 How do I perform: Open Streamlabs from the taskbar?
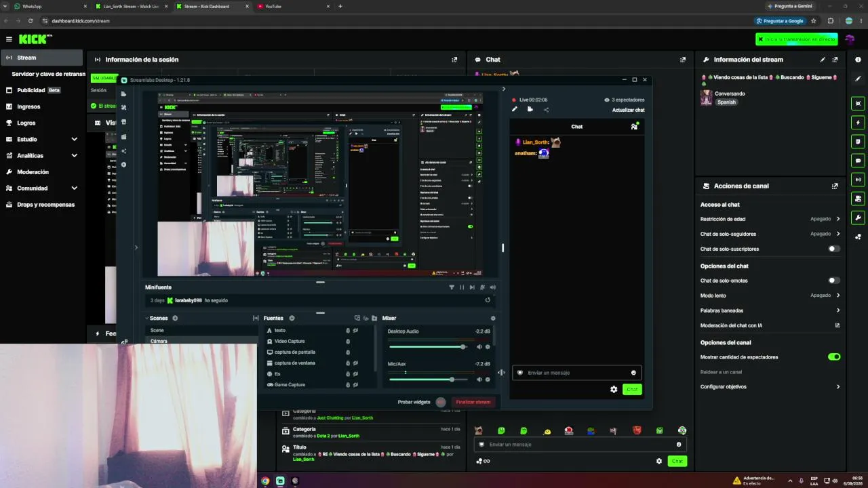click(280, 481)
